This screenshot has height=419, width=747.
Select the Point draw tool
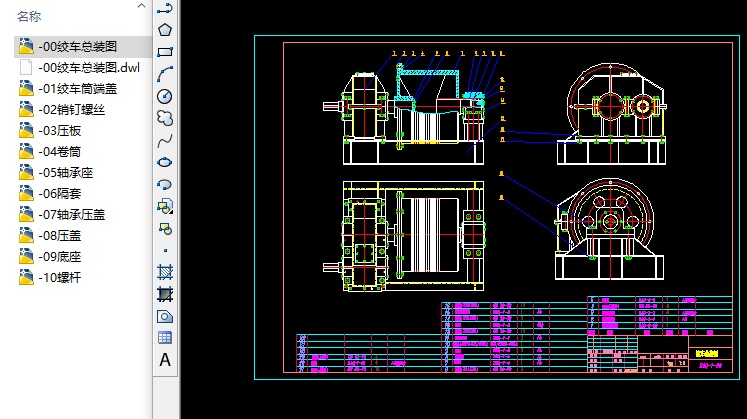click(x=165, y=250)
